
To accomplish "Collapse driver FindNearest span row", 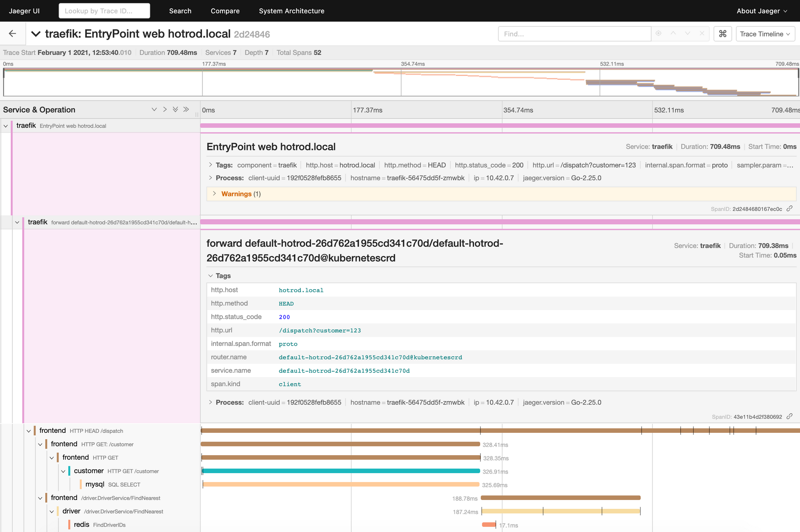I will pyautogui.click(x=52, y=512).
